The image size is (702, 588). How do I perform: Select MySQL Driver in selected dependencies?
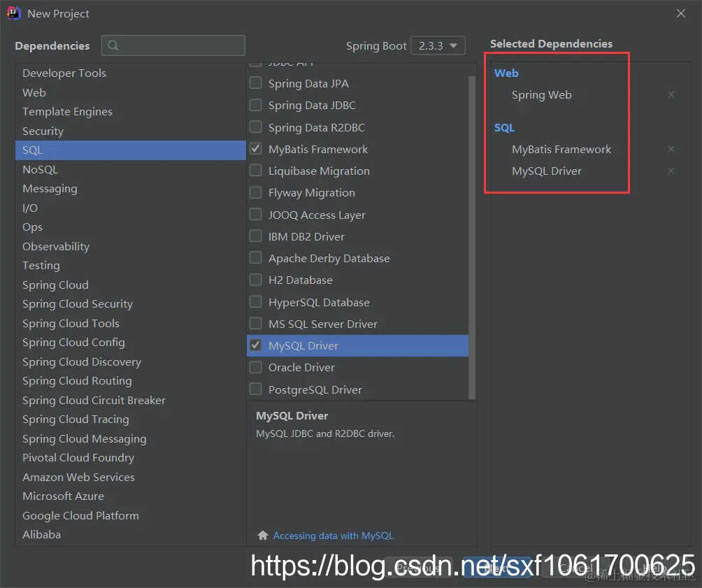(x=547, y=171)
